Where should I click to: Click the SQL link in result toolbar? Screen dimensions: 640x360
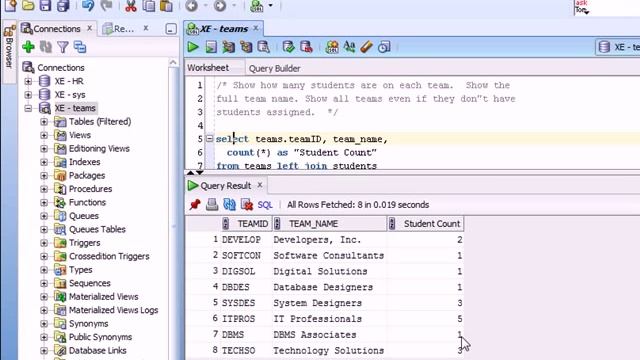265,205
